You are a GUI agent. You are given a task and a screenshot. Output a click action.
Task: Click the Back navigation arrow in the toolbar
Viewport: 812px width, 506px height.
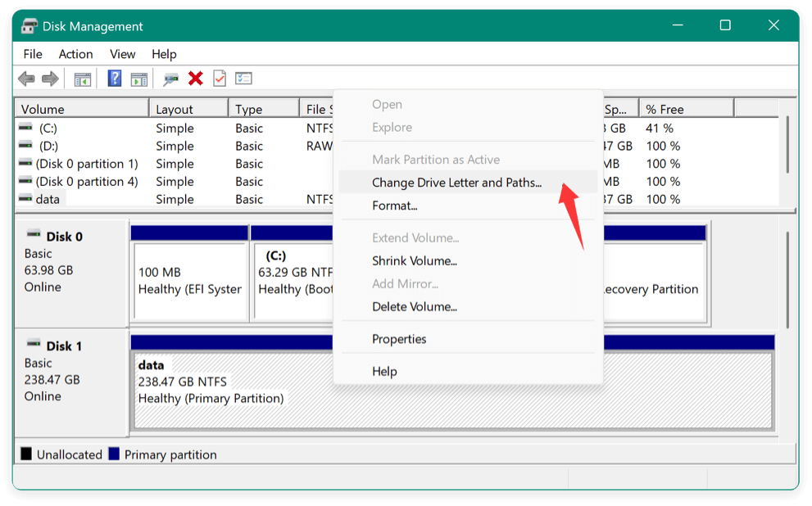click(x=25, y=78)
